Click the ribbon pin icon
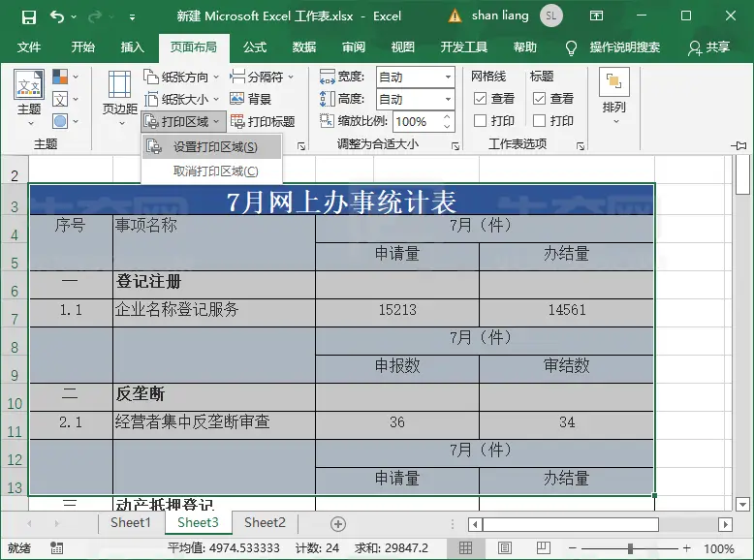This screenshot has width=754, height=560. point(739,145)
